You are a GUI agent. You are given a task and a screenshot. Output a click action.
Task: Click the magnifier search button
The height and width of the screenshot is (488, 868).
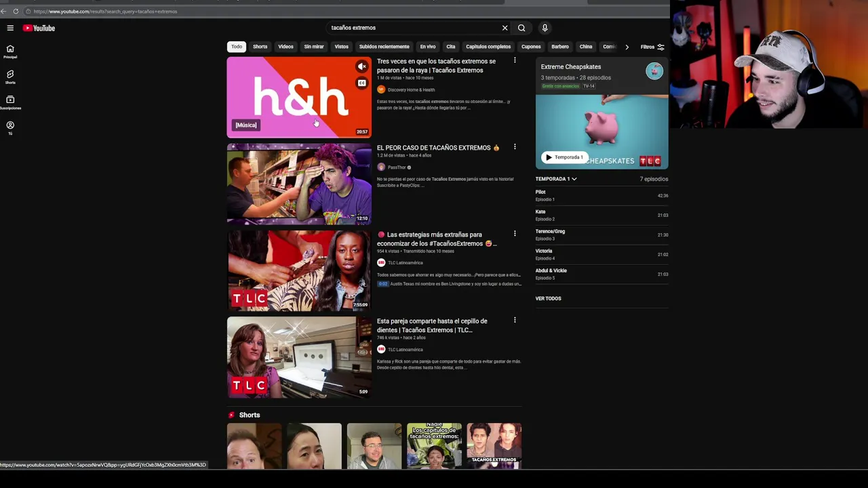[x=521, y=28]
